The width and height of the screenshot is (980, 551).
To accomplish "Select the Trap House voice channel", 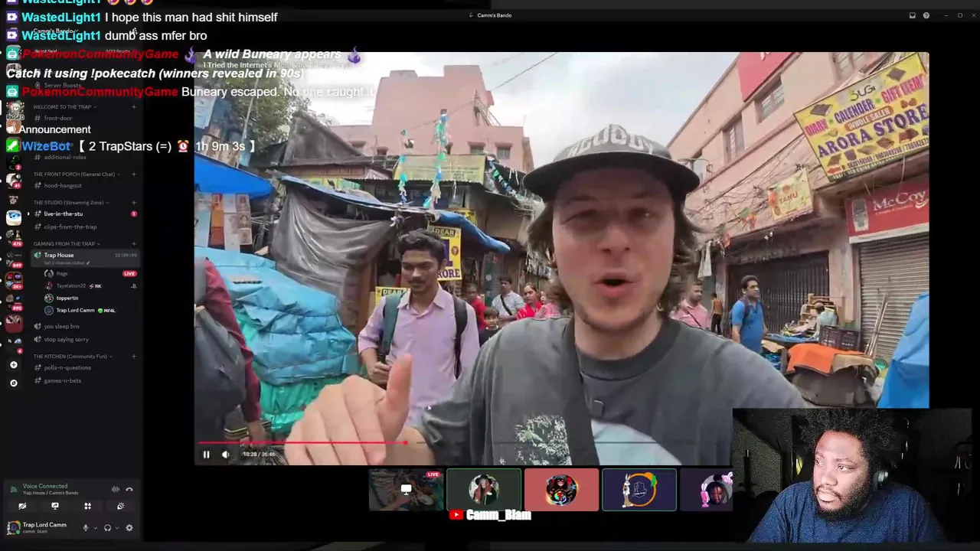I will pos(84,256).
